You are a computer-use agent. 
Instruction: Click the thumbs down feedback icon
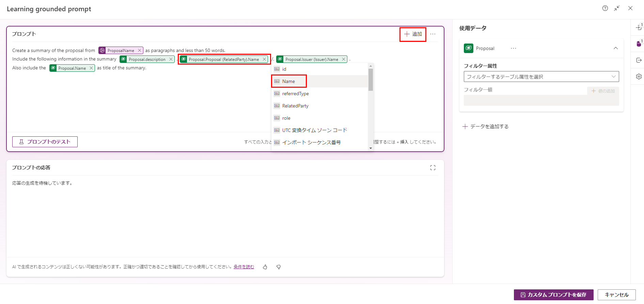pos(279,267)
